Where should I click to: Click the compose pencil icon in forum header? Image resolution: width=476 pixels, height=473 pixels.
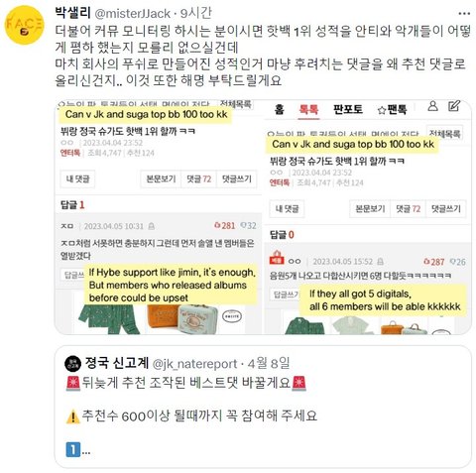[454, 106]
